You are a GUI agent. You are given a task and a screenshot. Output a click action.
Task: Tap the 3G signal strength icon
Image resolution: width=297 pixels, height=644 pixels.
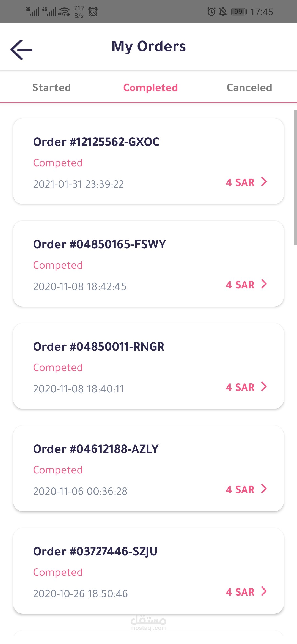pyautogui.click(x=32, y=12)
